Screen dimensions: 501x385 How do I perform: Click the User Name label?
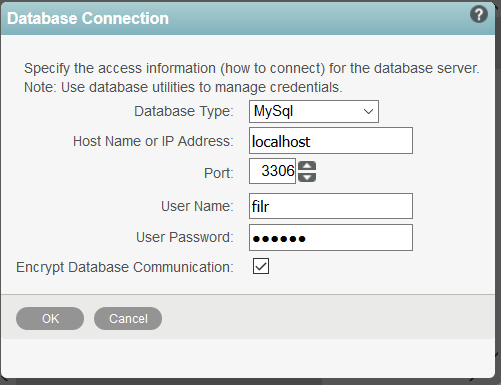click(197, 206)
